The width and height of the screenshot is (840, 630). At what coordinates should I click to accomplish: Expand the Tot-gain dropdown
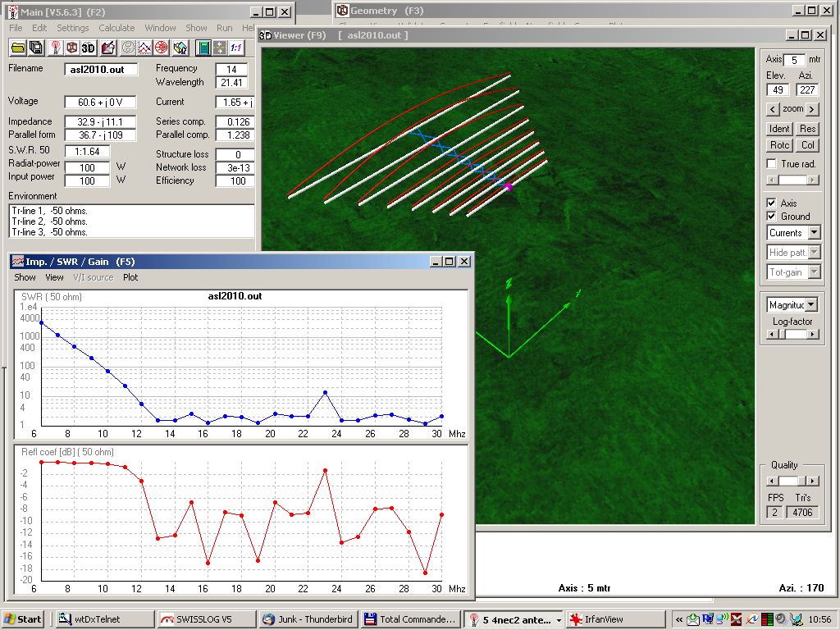[815, 272]
